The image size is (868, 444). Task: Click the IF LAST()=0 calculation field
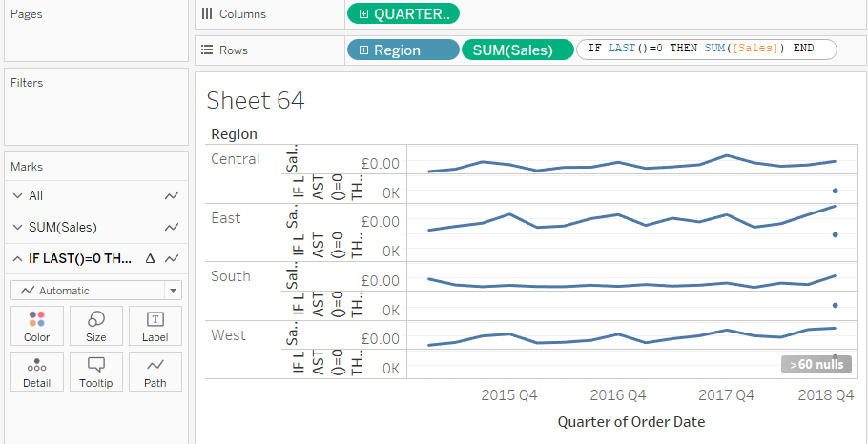pyautogui.click(x=706, y=50)
